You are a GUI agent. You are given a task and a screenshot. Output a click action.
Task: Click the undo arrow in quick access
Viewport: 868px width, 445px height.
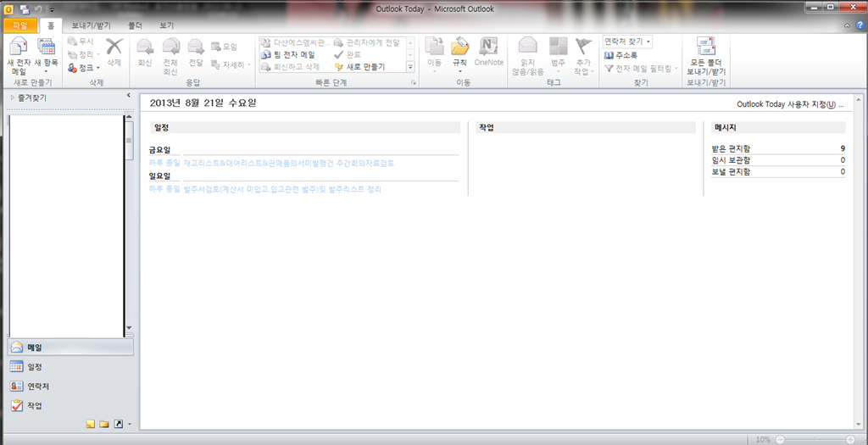39,8
